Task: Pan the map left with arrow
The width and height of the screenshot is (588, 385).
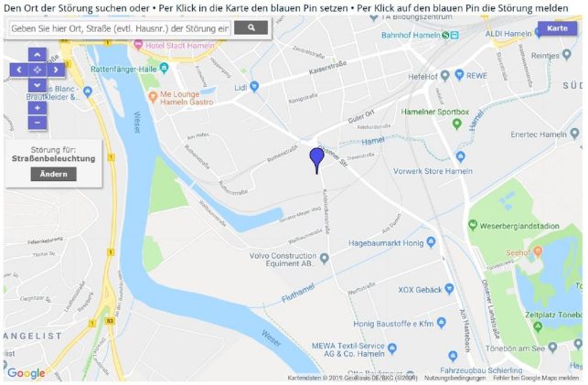Action: click(x=19, y=70)
